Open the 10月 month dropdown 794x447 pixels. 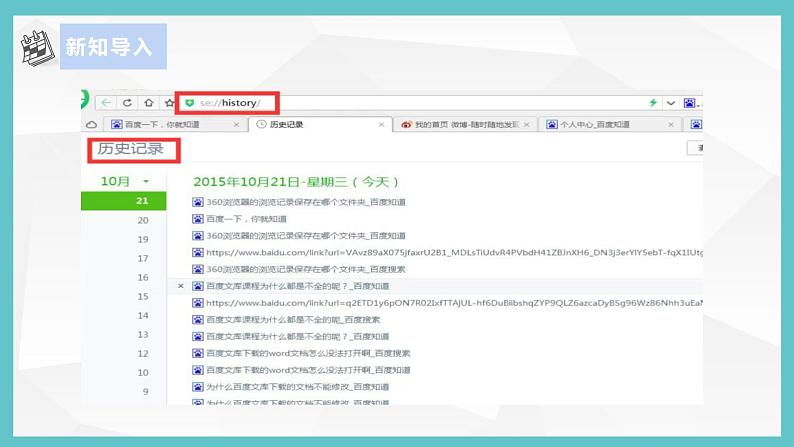[125, 181]
